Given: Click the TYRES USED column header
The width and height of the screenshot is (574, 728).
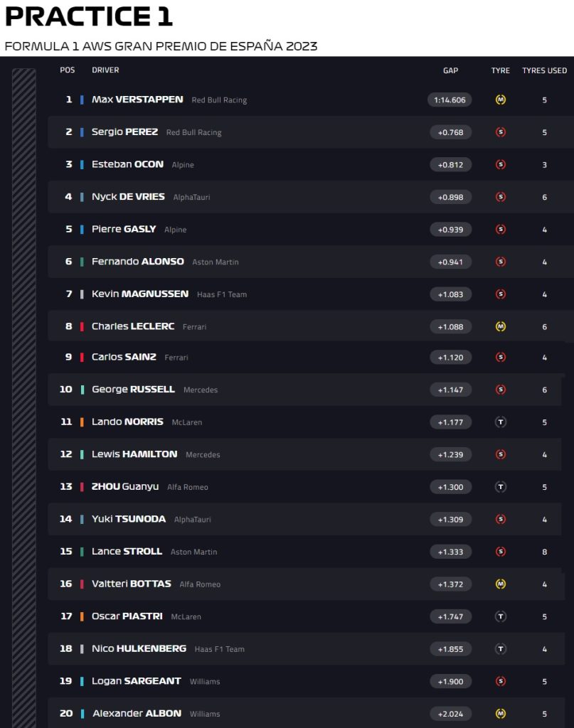Looking at the screenshot, I should (x=544, y=70).
